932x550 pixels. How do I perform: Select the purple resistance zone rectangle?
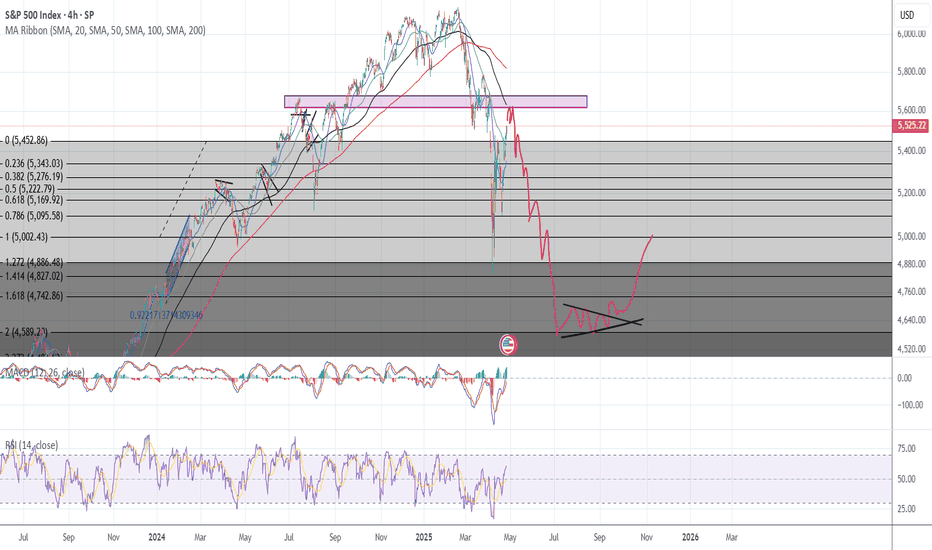pos(436,102)
